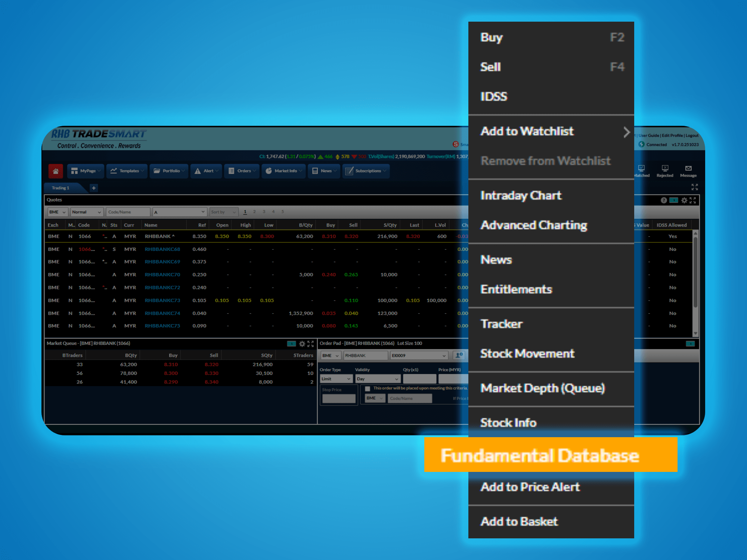Click the Edit Profile link

(672, 136)
